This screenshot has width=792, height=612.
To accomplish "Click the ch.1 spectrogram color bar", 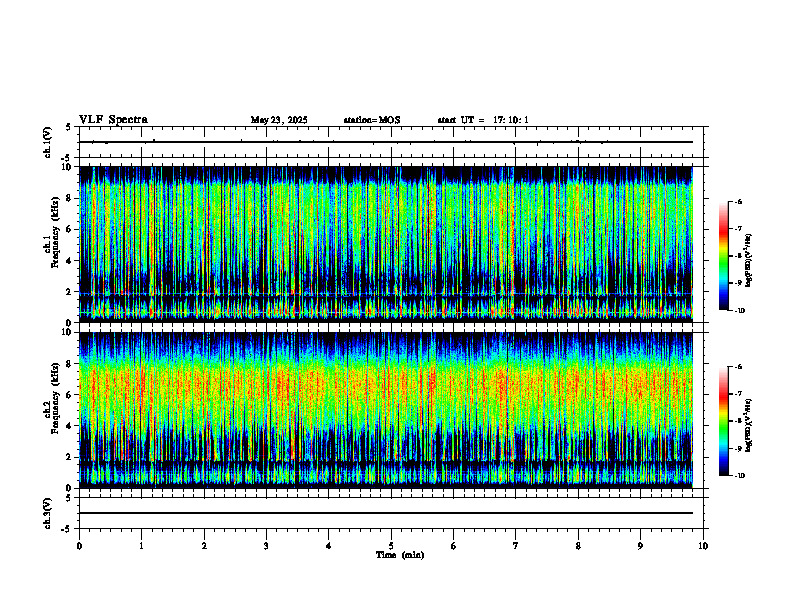I will [724, 256].
